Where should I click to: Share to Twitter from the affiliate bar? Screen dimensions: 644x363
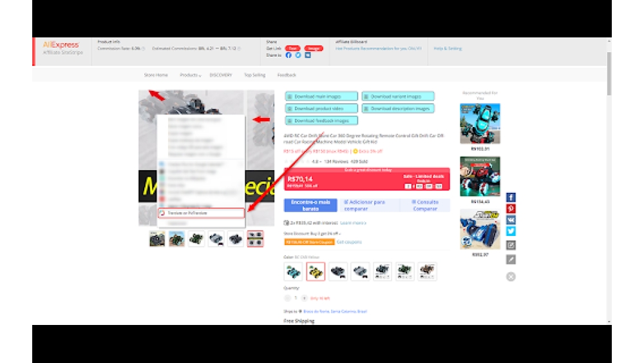[x=298, y=55]
